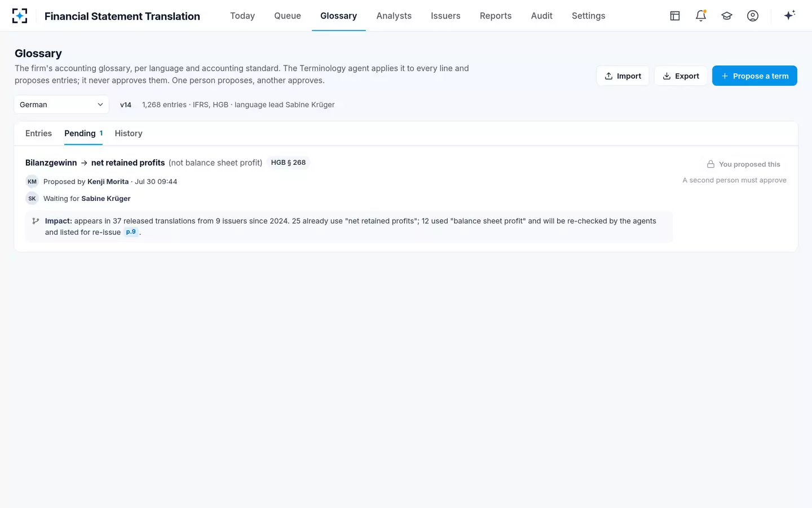This screenshot has height=508, width=812.
Task: Click the KM avatar for Kenji Morita
Action: coord(32,182)
